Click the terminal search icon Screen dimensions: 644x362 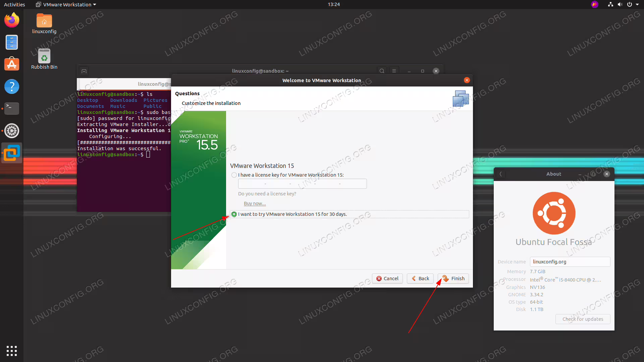coord(382,71)
